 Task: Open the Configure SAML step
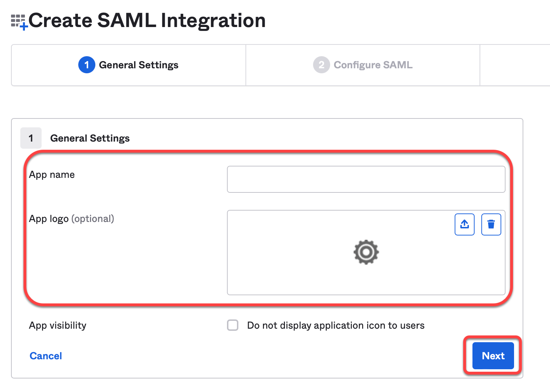(x=373, y=65)
